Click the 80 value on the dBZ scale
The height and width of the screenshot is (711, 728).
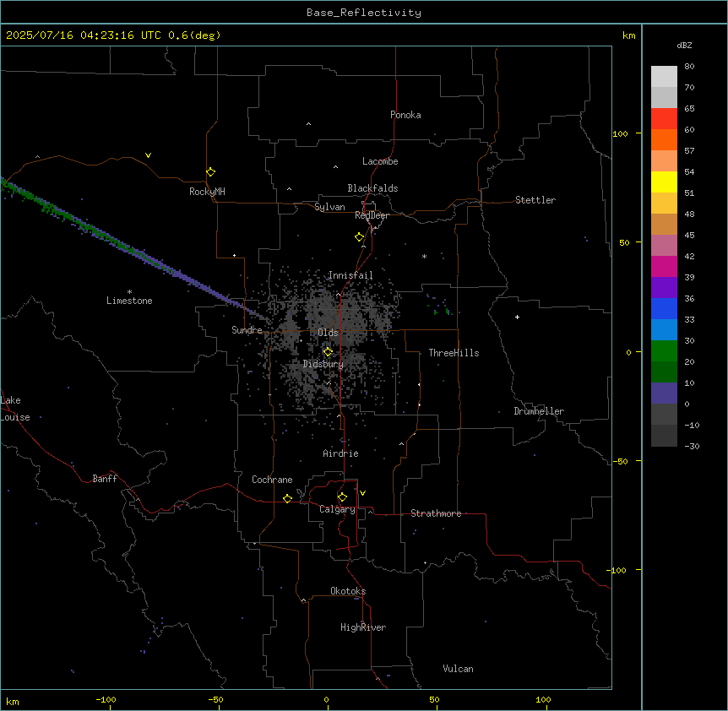click(x=689, y=67)
